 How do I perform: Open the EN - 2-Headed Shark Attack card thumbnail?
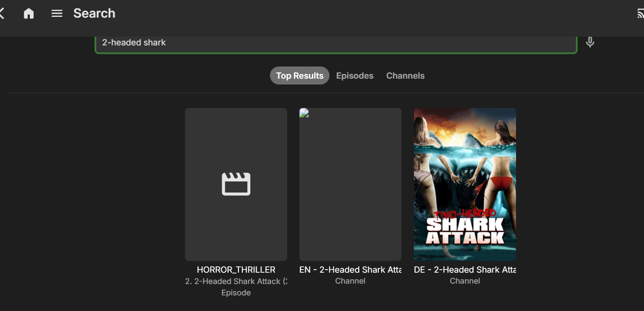[350, 184]
